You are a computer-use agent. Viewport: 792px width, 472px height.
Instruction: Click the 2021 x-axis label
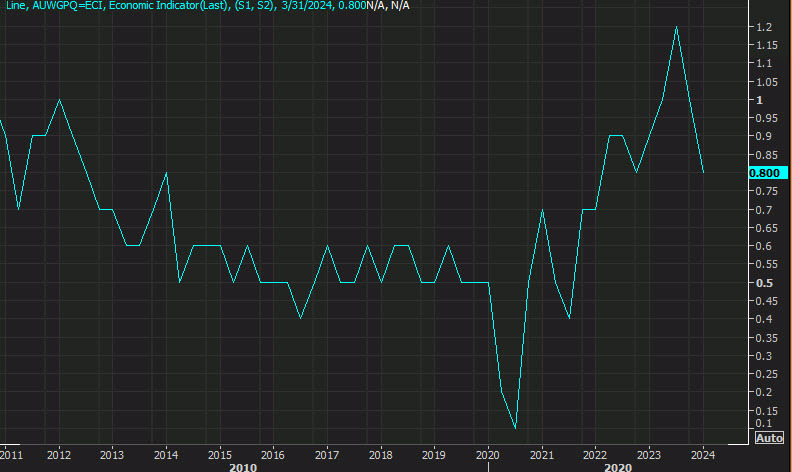541,455
